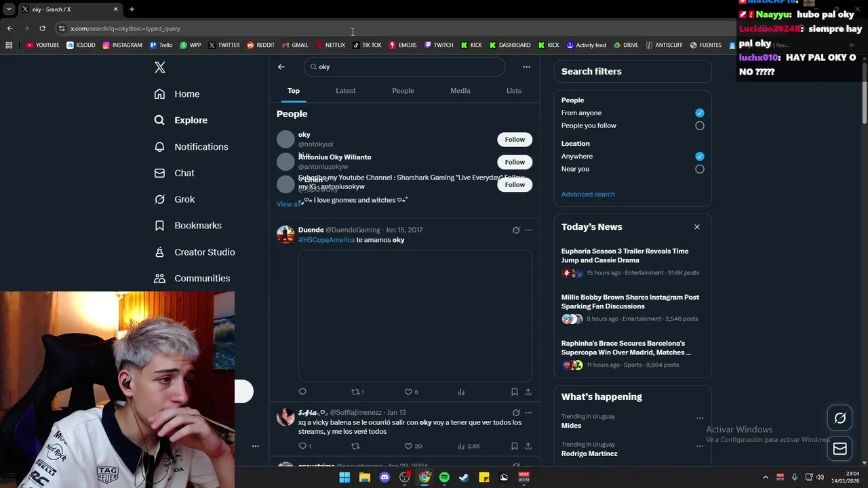Select From anyone people filter
Image resolution: width=868 pixels, height=488 pixels.
pyautogui.click(x=700, y=113)
